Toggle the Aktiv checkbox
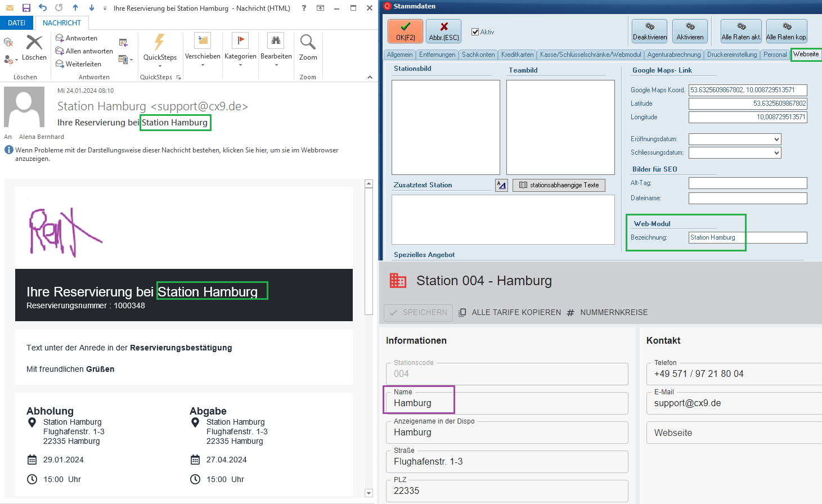Viewport: 822px width, 504px height. [475, 32]
